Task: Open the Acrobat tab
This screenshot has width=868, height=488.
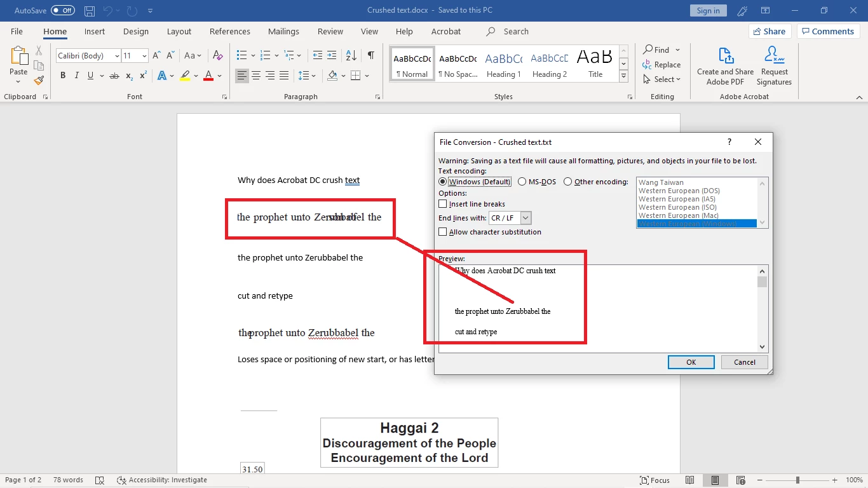Action: (446, 31)
